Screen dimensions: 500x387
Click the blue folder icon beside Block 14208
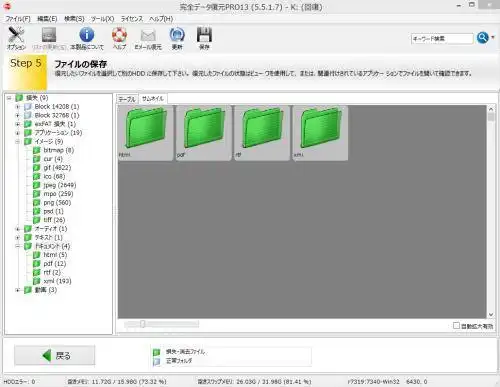click(x=28, y=107)
